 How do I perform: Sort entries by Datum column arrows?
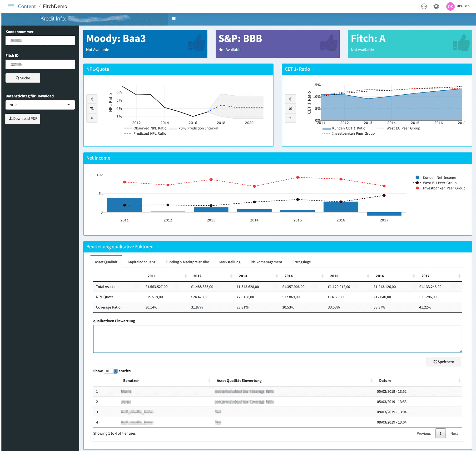point(459,381)
